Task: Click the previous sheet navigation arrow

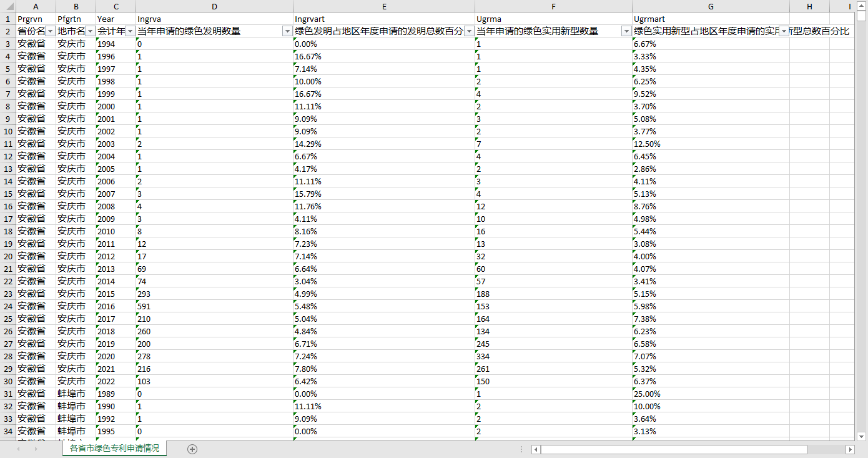Action: click(x=19, y=449)
